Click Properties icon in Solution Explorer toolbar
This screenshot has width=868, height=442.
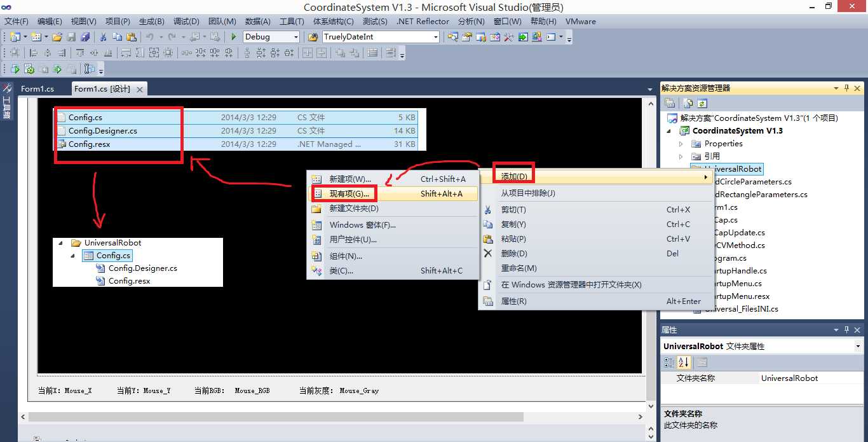[x=670, y=103]
